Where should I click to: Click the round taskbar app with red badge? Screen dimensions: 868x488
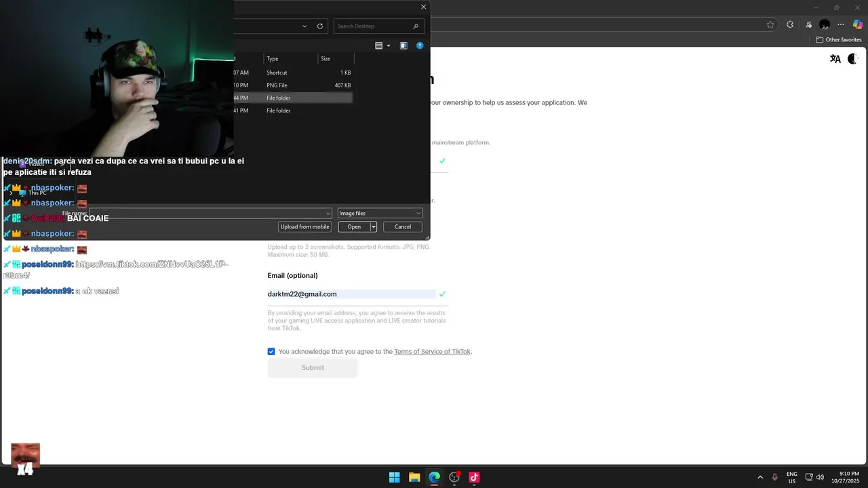click(454, 477)
